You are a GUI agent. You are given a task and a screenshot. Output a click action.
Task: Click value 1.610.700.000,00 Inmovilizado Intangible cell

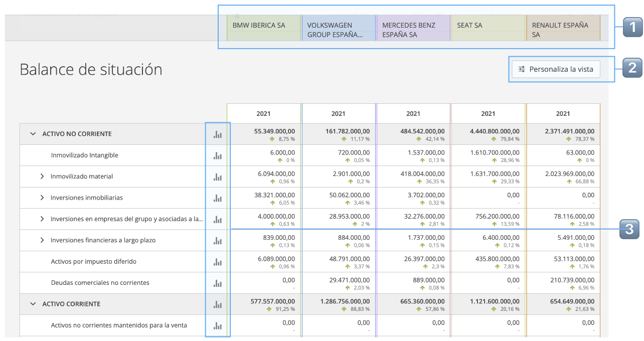[495, 152]
